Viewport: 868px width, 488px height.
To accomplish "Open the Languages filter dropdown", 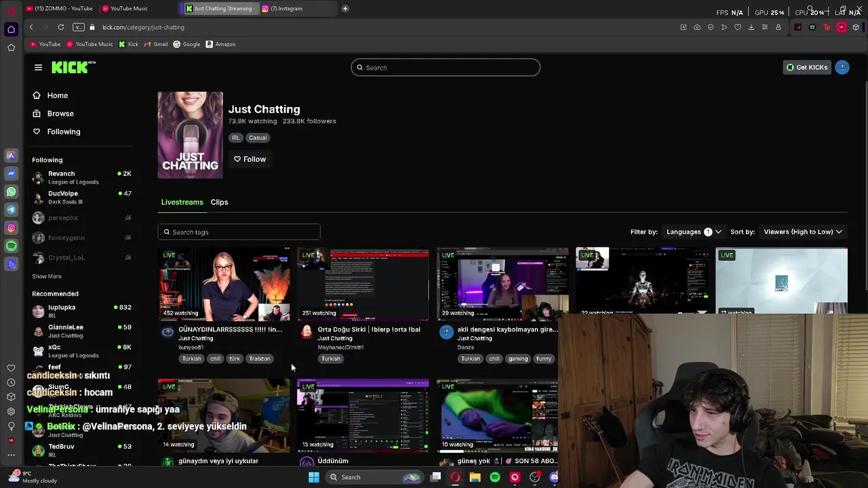I will pos(694,232).
